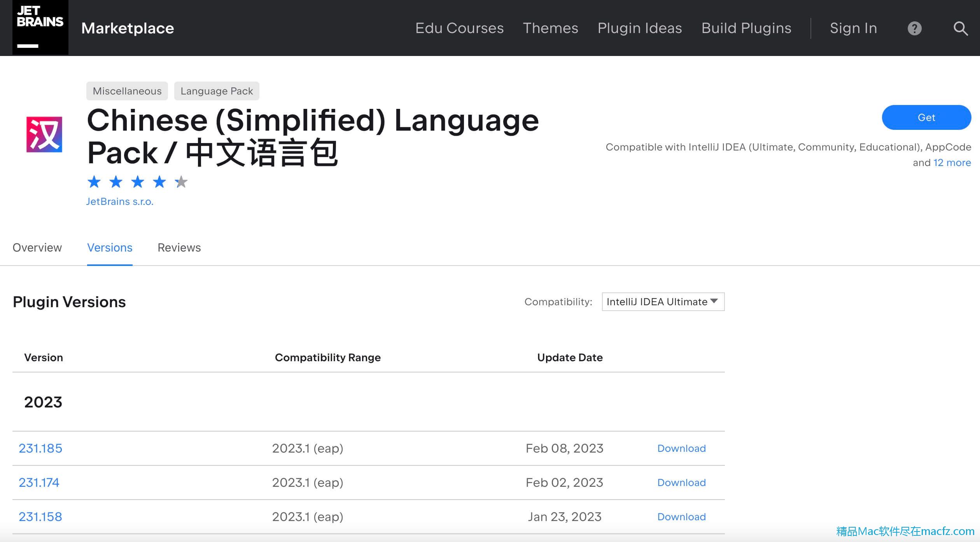The image size is (980, 542).
Task: Open the help question mark icon
Action: (x=914, y=28)
